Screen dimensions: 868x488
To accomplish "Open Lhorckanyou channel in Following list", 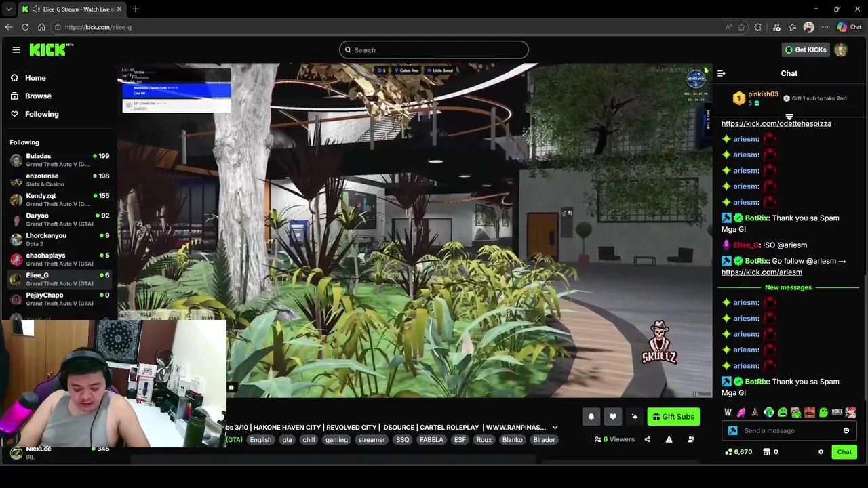I will (x=59, y=239).
